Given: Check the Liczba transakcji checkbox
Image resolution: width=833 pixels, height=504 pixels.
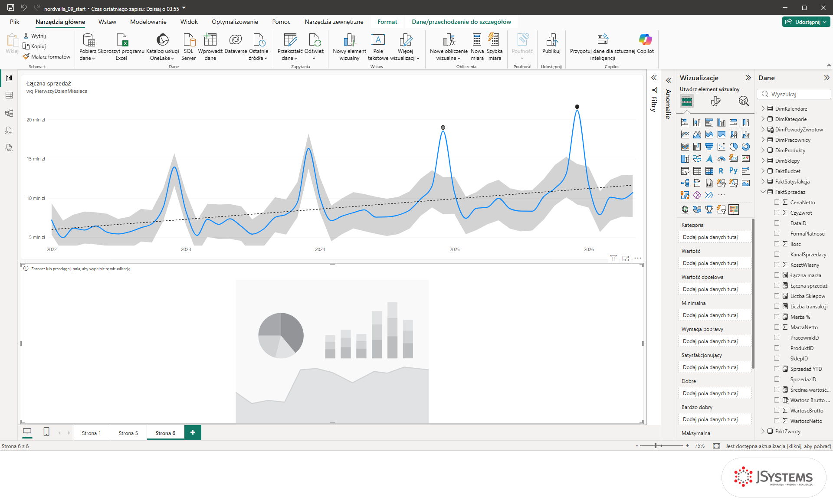Looking at the screenshot, I should coord(777,306).
